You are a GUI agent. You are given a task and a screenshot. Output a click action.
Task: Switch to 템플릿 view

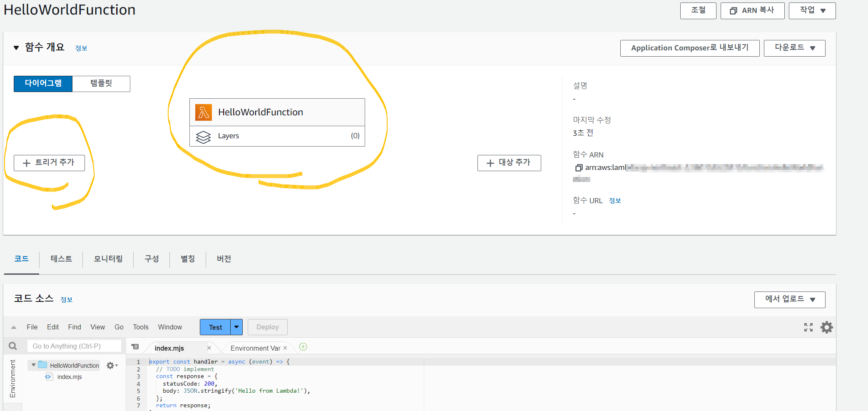pyautogui.click(x=101, y=84)
